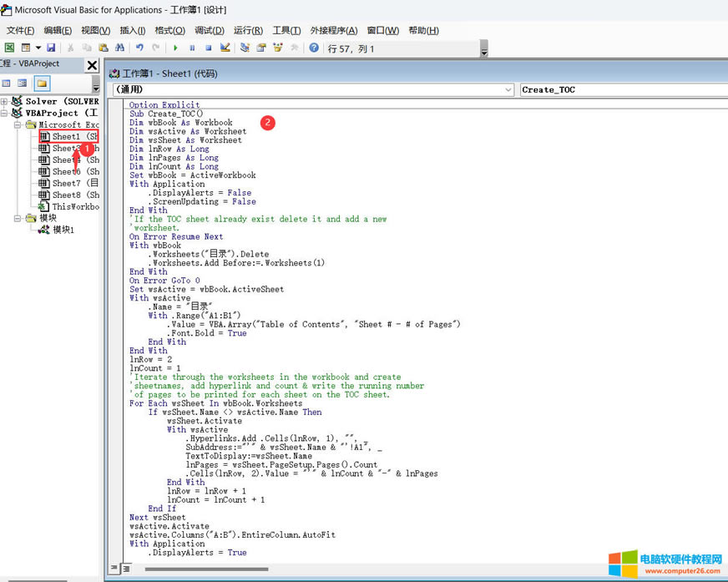Viewport: 728px width, 582px height.
Task: Toggle Folders view in project panel
Action: 42,84
